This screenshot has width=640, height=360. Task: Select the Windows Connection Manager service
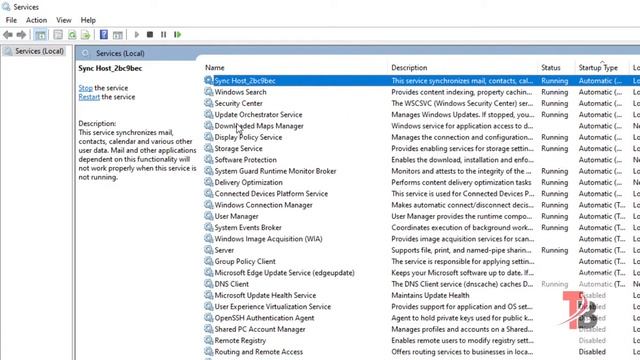[x=264, y=205]
